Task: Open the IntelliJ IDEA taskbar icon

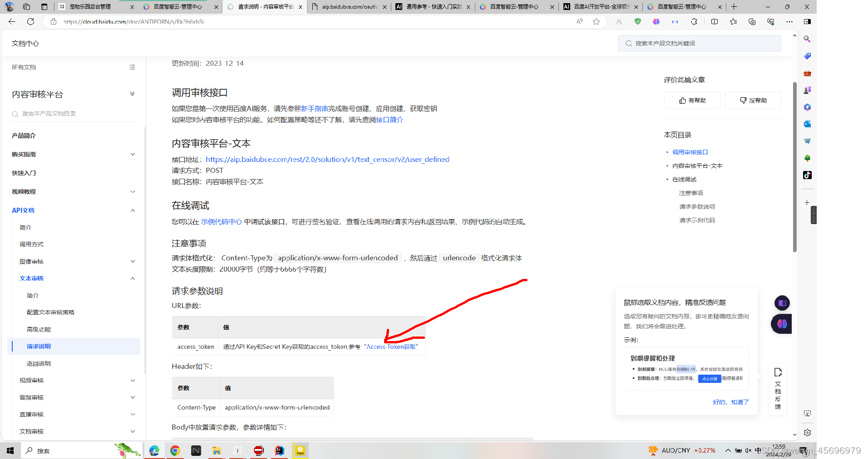Action: 279,450
